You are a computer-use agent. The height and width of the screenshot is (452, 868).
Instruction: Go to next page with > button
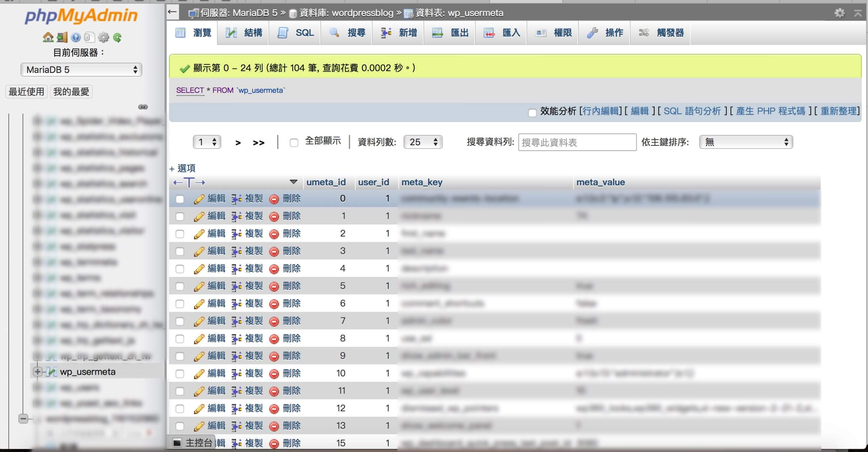(x=238, y=143)
